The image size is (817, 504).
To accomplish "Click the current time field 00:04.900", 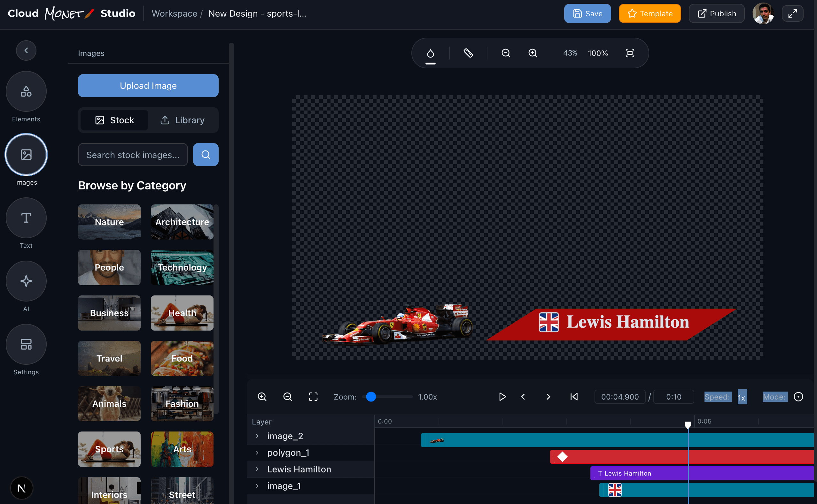I will (x=620, y=397).
